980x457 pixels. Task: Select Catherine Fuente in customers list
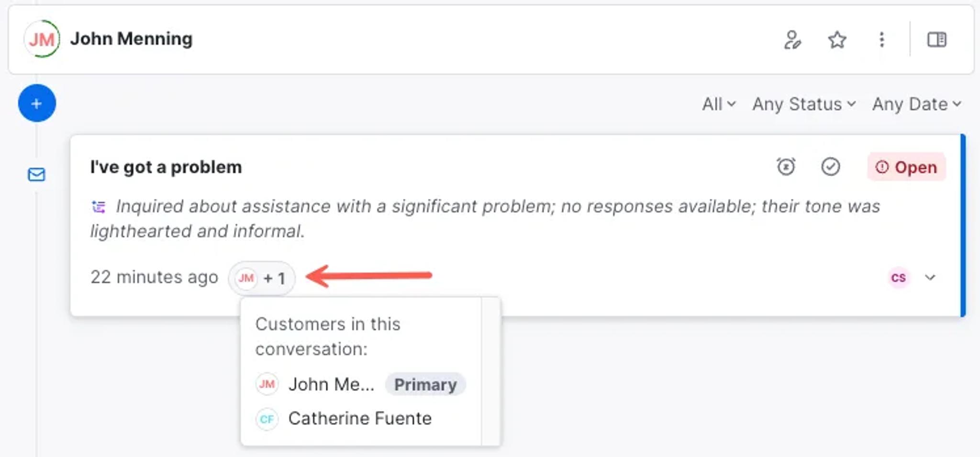coord(360,419)
